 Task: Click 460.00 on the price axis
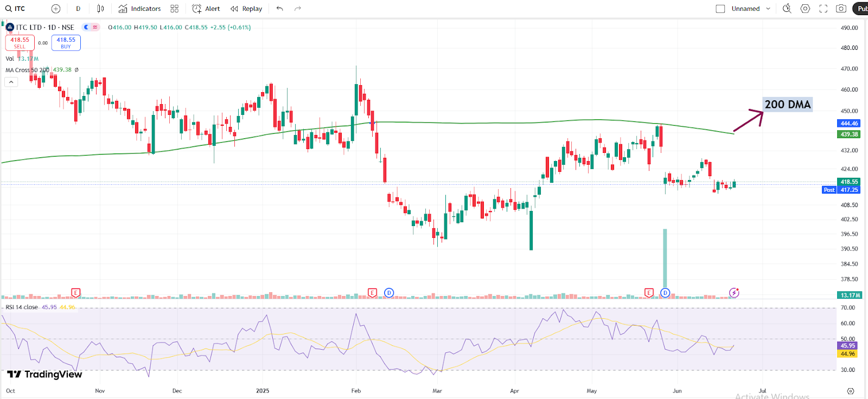click(849, 90)
